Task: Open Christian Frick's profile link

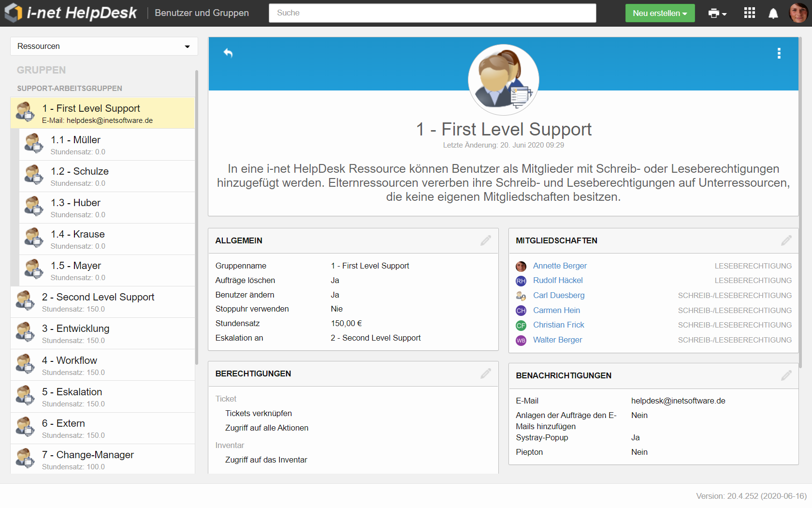Action: pos(558,325)
